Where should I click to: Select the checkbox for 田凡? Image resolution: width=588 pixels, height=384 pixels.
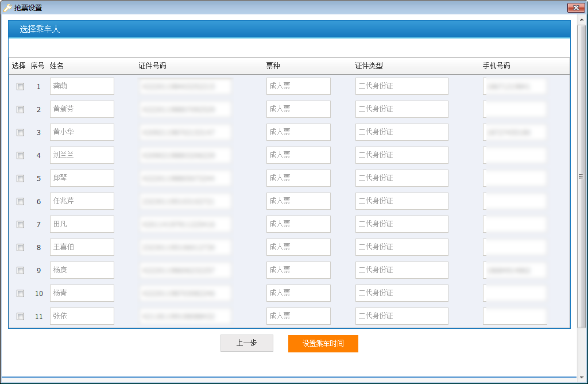pos(20,224)
